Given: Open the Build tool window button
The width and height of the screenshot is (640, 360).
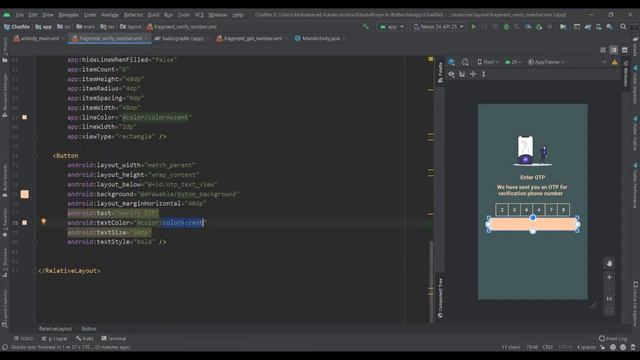Looking at the screenshot, I should [x=84, y=338].
